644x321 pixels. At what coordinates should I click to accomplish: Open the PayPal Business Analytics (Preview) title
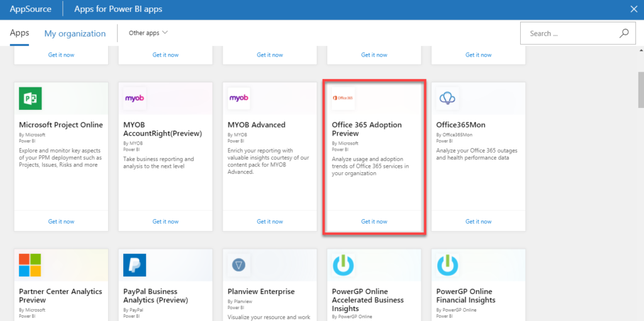156,295
